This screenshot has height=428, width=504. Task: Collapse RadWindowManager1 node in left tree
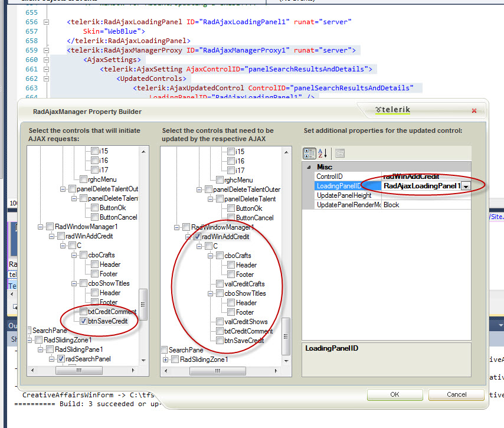[40, 227]
